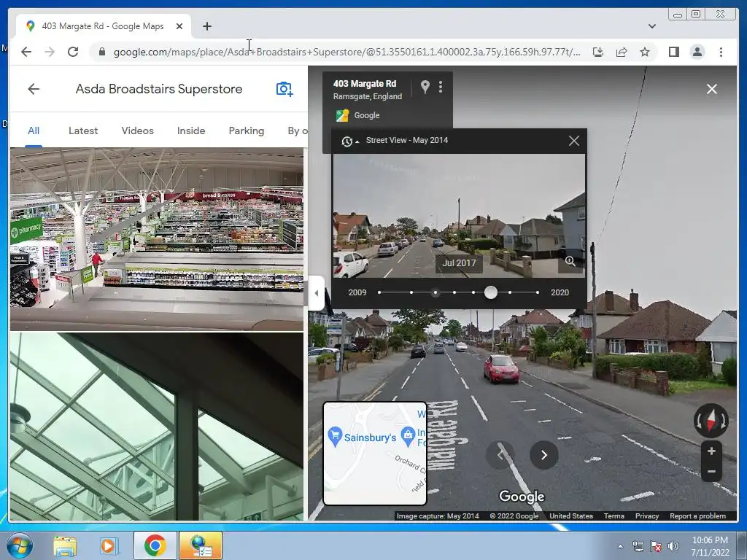Viewport: 747px width, 560px height.
Task: Go to next Street View image arrow
Action: pos(543,455)
